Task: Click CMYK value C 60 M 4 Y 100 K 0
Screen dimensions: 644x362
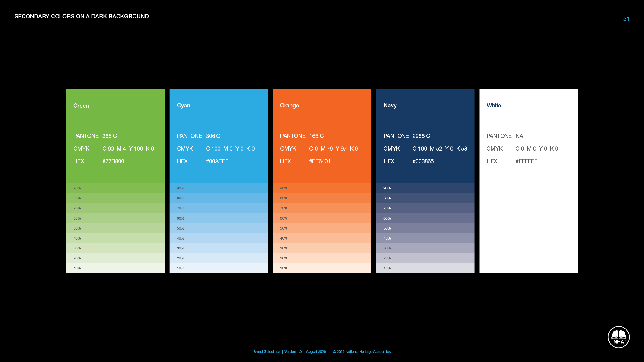Action: (x=128, y=149)
